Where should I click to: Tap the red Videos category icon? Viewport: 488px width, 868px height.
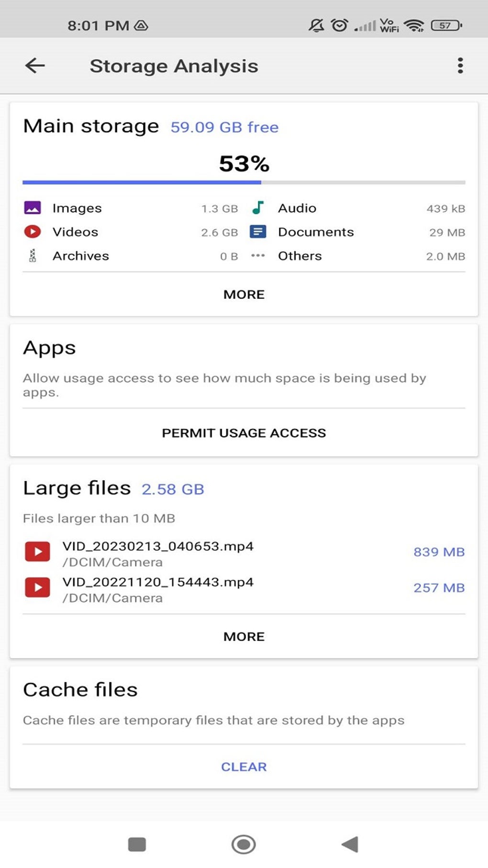pyautogui.click(x=33, y=232)
